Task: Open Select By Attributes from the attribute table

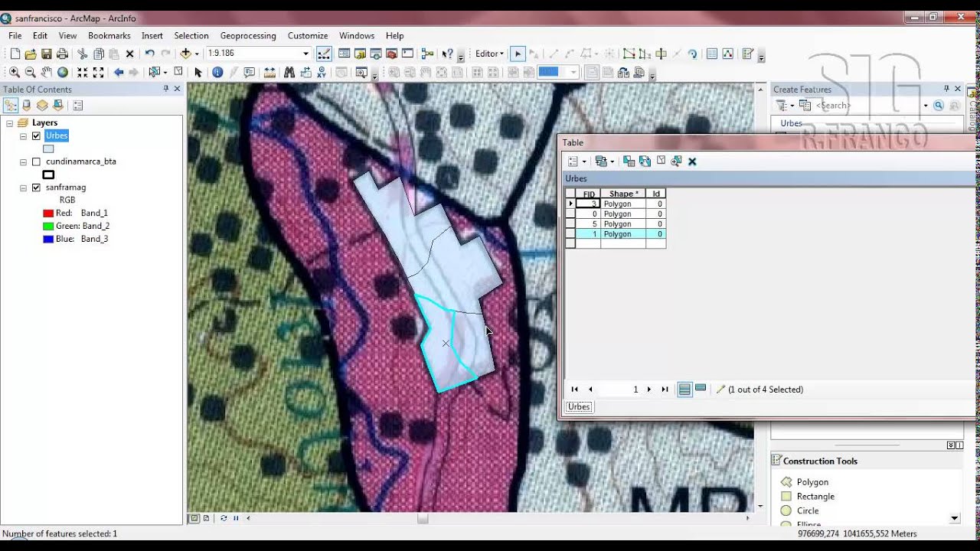Action: point(629,161)
